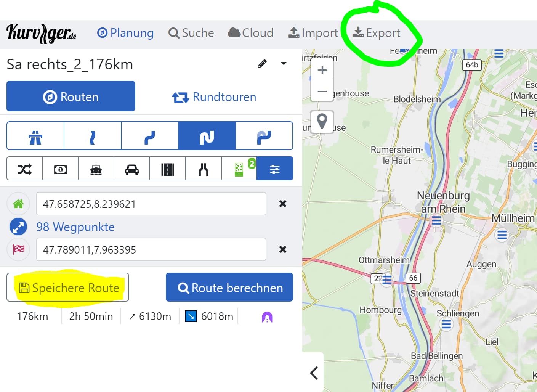Screen dimensions: 537x392
Task: Collapse the side panel with chevron
Action: [x=314, y=373]
